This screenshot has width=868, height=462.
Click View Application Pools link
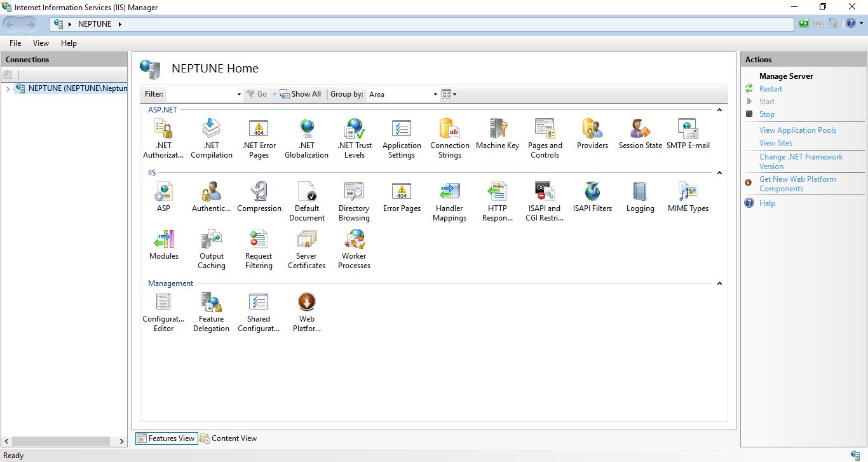[797, 130]
